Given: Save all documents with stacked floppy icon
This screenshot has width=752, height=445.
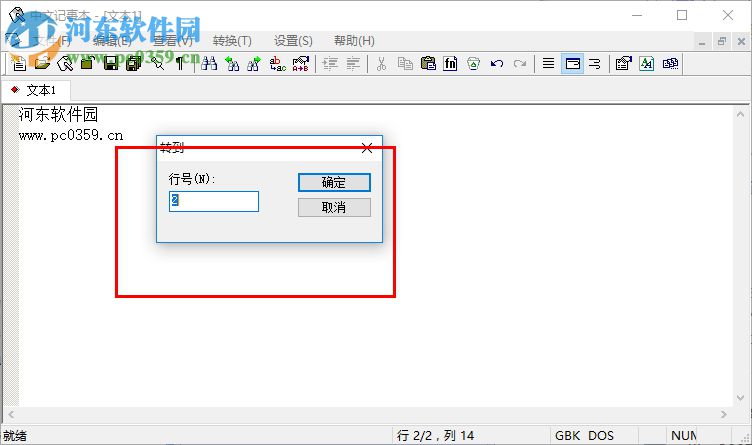Looking at the screenshot, I should click(134, 63).
